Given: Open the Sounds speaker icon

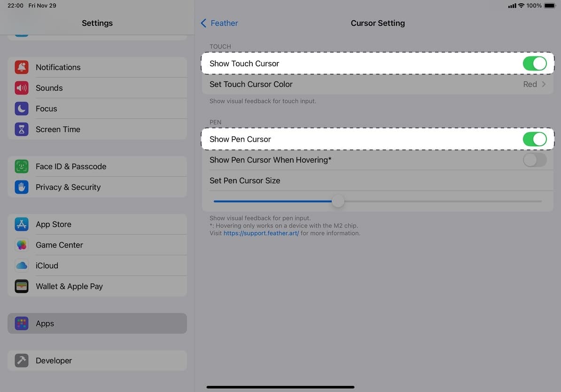Looking at the screenshot, I should click(22, 88).
